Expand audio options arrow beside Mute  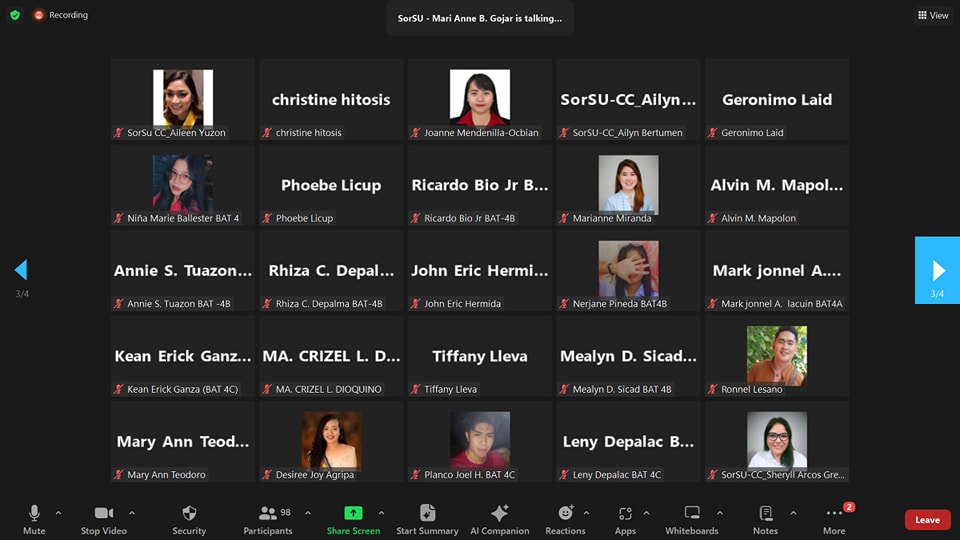click(x=58, y=513)
